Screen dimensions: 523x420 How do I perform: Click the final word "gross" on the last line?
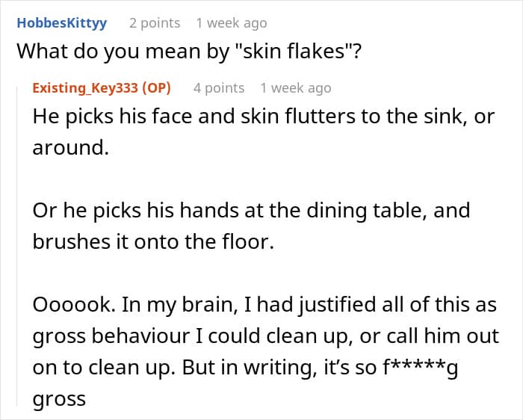pyautogui.click(x=59, y=399)
